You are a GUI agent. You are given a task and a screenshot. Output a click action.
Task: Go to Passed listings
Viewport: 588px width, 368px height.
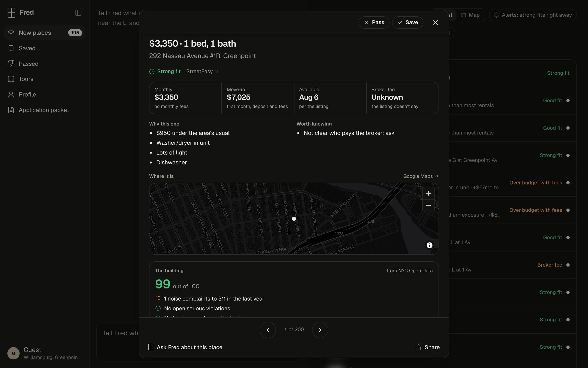(45, 64)
